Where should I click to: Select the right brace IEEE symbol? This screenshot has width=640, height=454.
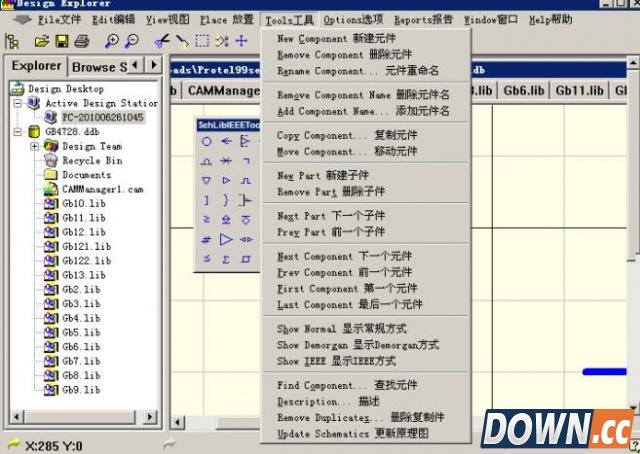[x=226, y=200]
